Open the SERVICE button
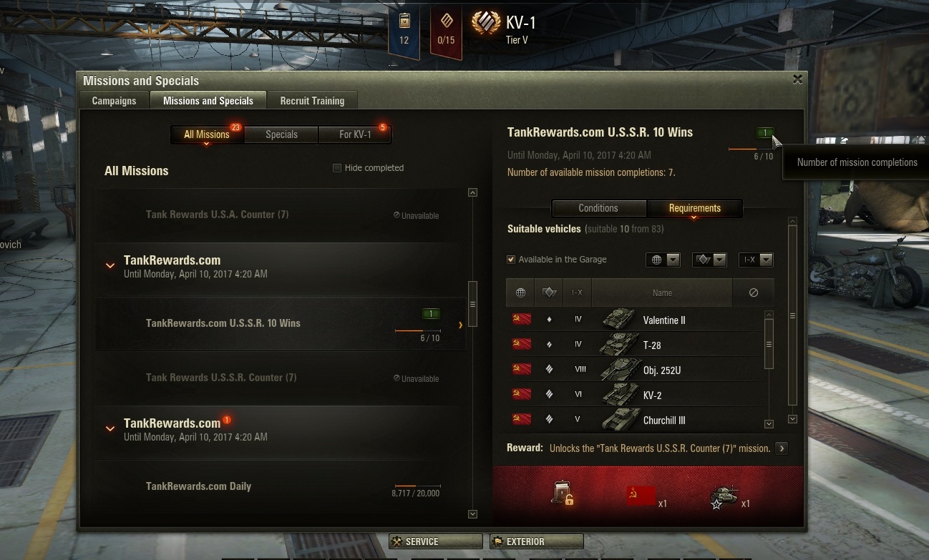The height and width of the screenshot is (560, 929). coord(436,541)
